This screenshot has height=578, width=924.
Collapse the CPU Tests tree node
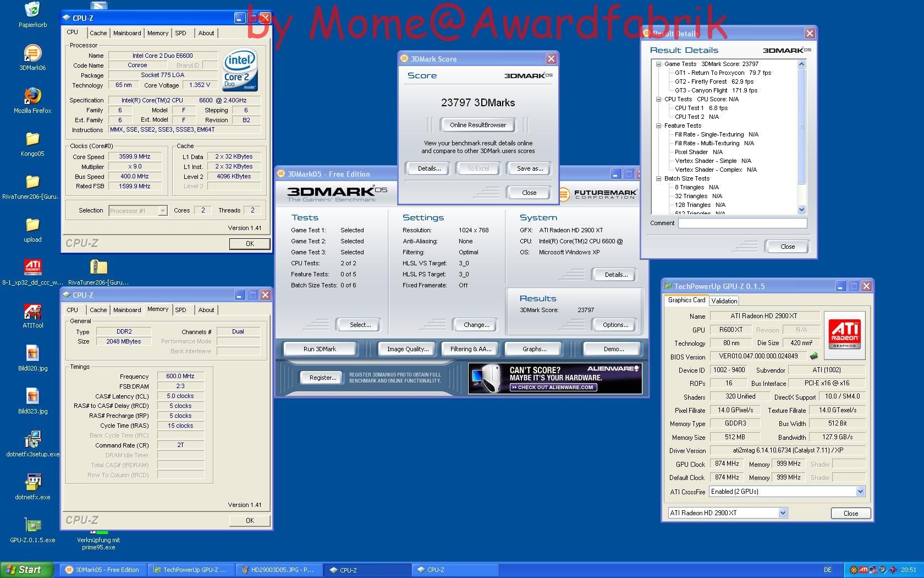[658, 99]
